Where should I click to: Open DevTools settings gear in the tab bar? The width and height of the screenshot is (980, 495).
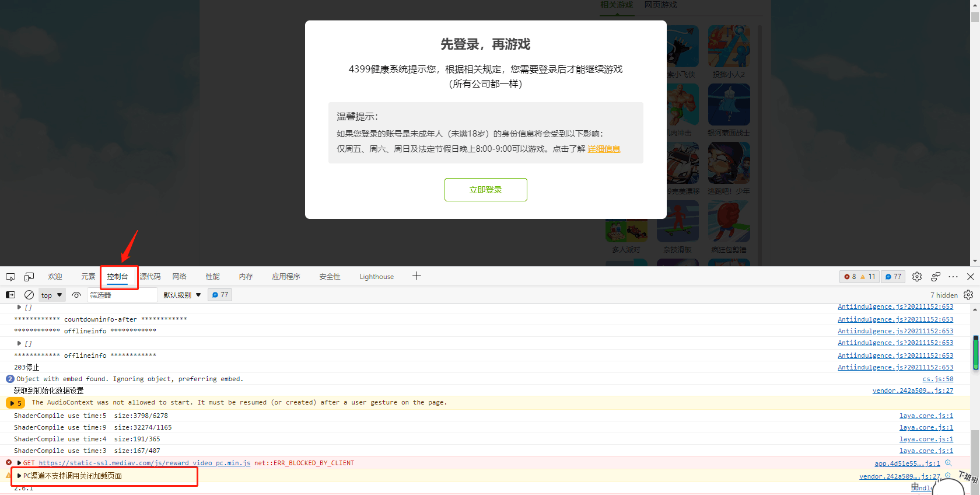(917, 277)
